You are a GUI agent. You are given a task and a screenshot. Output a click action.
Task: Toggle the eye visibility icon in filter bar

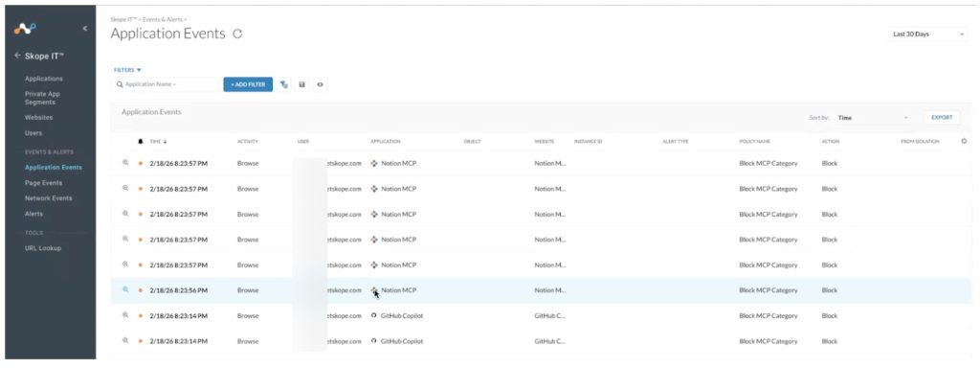(320, 84)
